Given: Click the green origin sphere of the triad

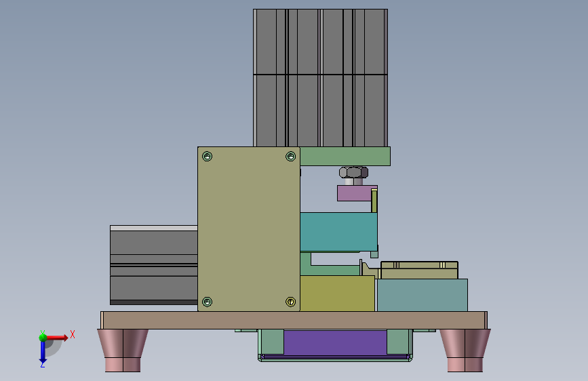Looking at the screenshot, I should click(x=43, y=338).
